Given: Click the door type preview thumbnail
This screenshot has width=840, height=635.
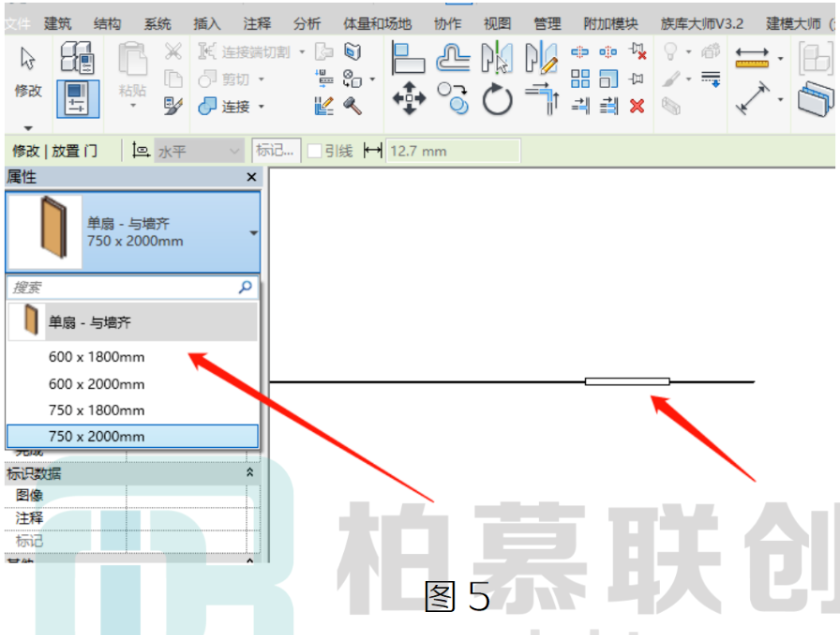Looking at the screenshot, I should pos(46,231).
